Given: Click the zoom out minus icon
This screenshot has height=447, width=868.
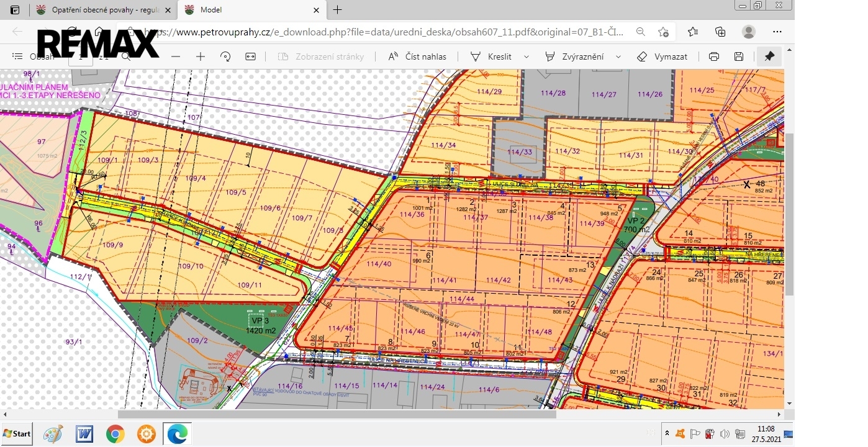Looking at the screenshot, I should click(176, 56).
